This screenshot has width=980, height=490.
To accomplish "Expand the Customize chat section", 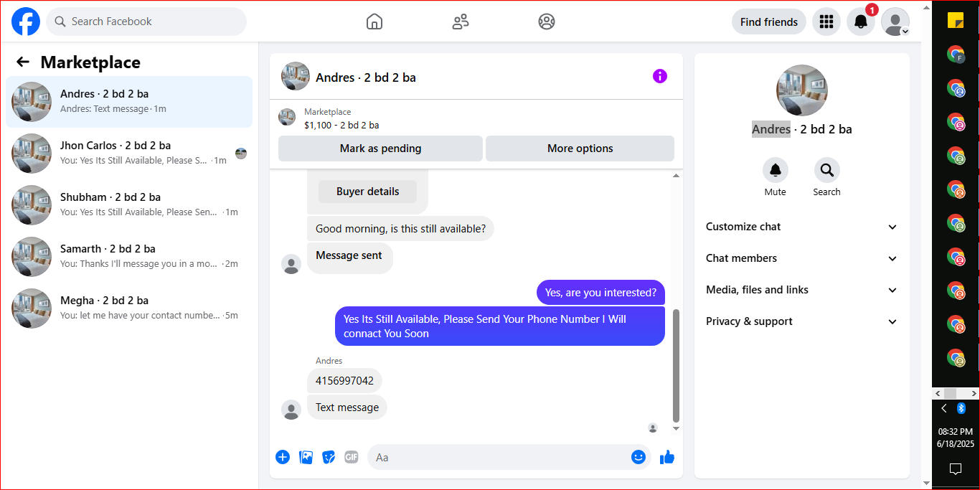I will (802, 227).
